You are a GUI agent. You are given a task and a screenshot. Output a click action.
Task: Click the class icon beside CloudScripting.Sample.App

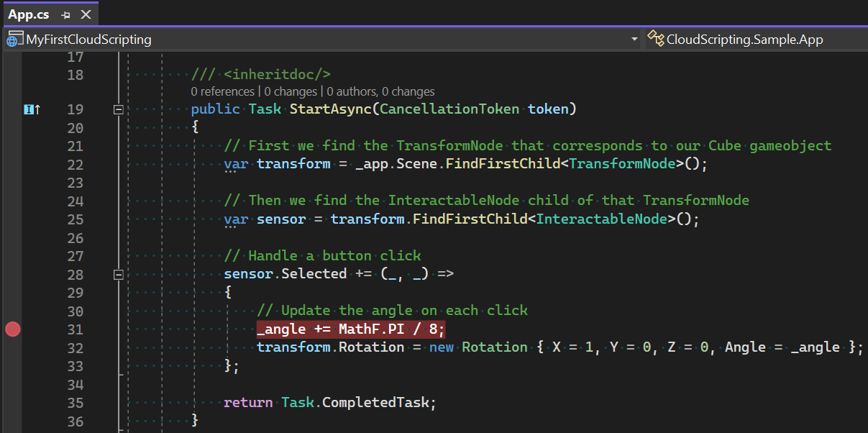[x=656, y=39]
